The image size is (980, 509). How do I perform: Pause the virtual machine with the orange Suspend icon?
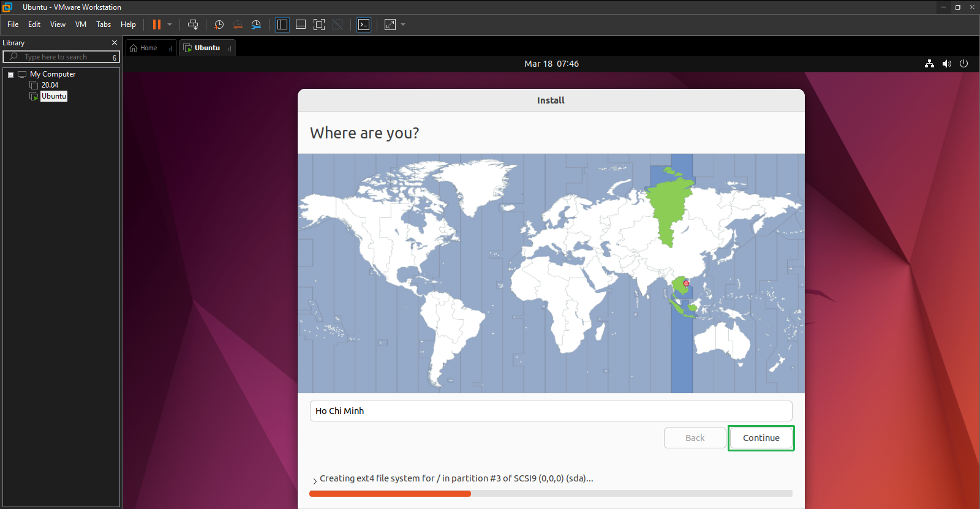pyautogui.click(x=157, y=25)
